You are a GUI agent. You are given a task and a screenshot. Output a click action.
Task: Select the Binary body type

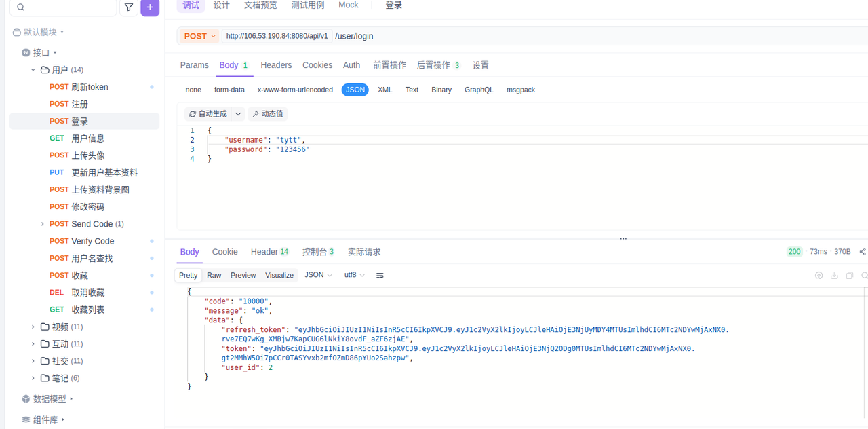click(441, 90)
